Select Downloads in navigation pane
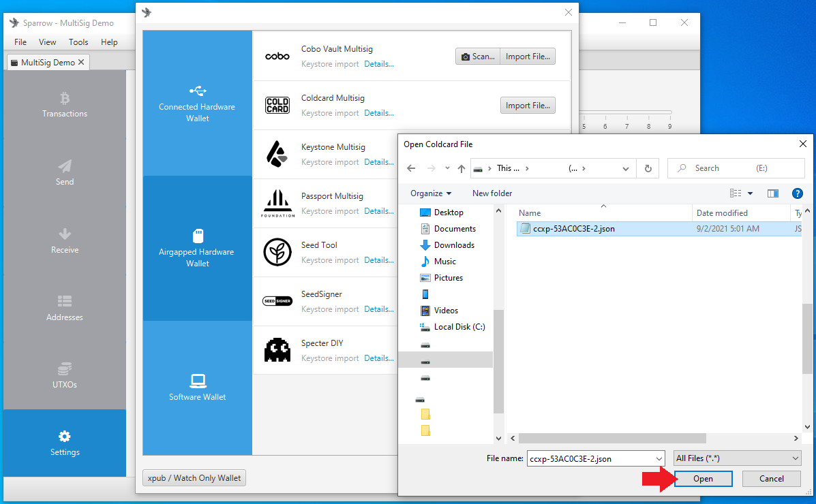 click(454, 245)
